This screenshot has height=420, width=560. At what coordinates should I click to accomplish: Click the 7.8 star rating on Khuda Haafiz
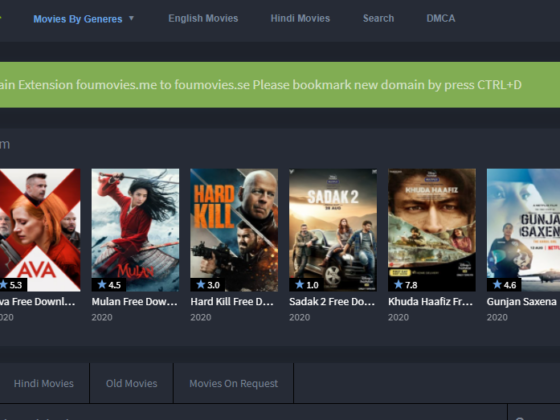pos(405,285)
